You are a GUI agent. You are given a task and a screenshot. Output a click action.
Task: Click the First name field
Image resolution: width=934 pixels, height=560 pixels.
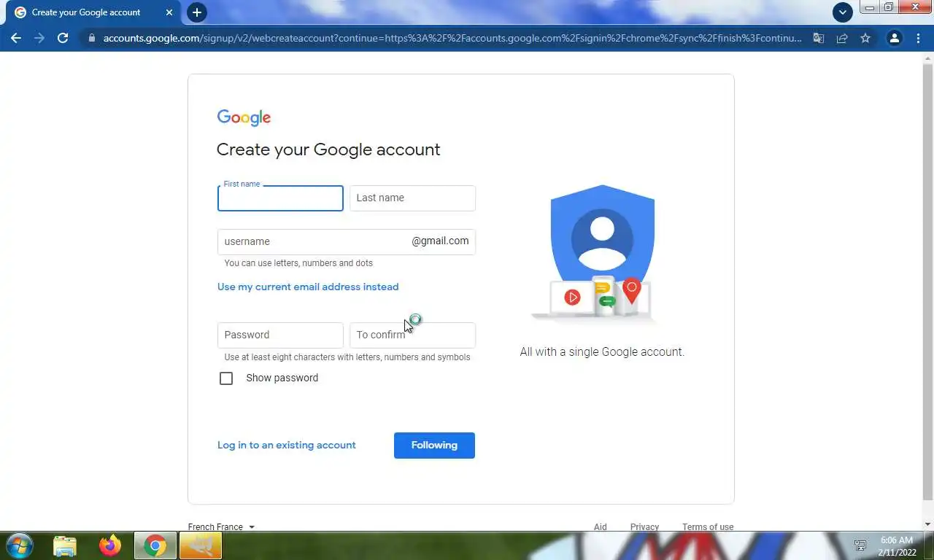point(280,198)
